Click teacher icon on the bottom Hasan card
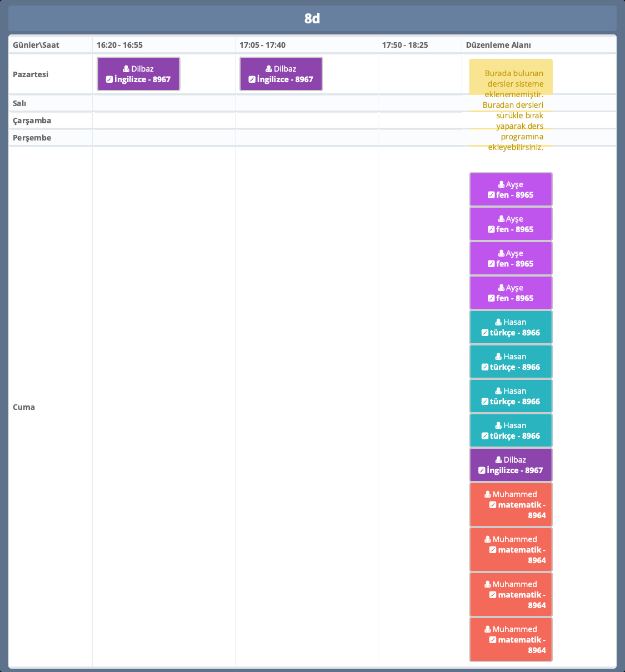 [x=498, y=425]
